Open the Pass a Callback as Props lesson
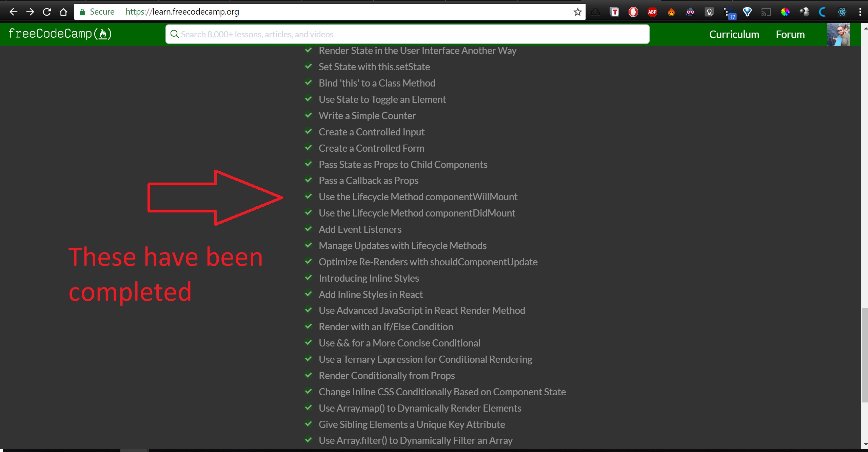 coord(368,180)
